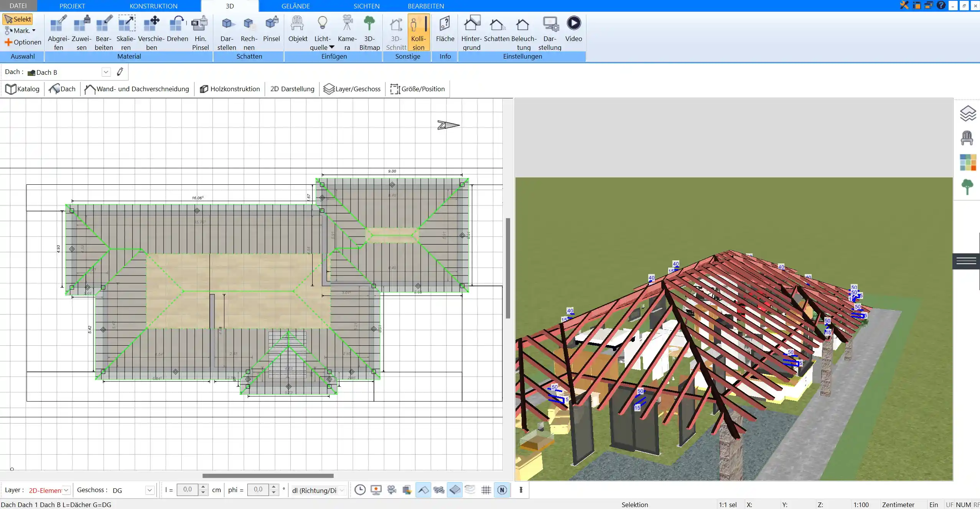Select the Skalieren material tool
Viewport: 980px width, 509px height.
coord(126,33)
